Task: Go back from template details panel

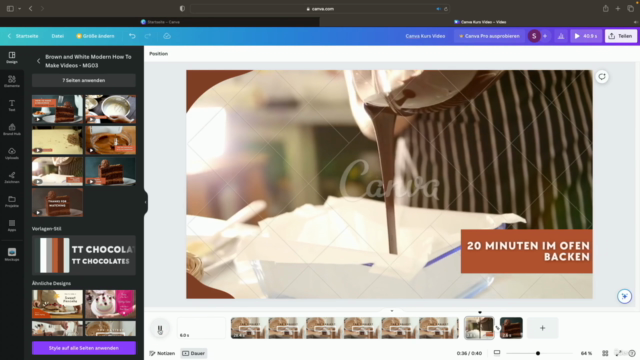Action: pyautogui.click(x=38, y=61)
